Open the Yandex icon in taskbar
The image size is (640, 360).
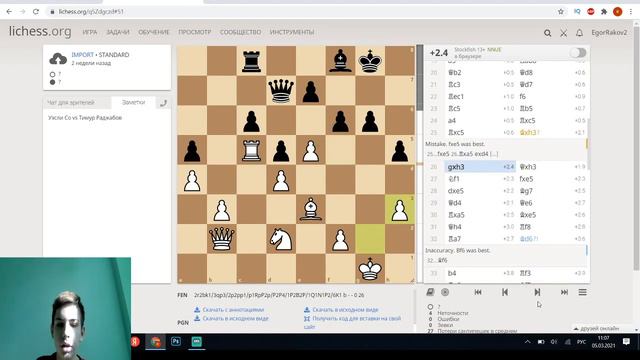click(x=135, y=341)
